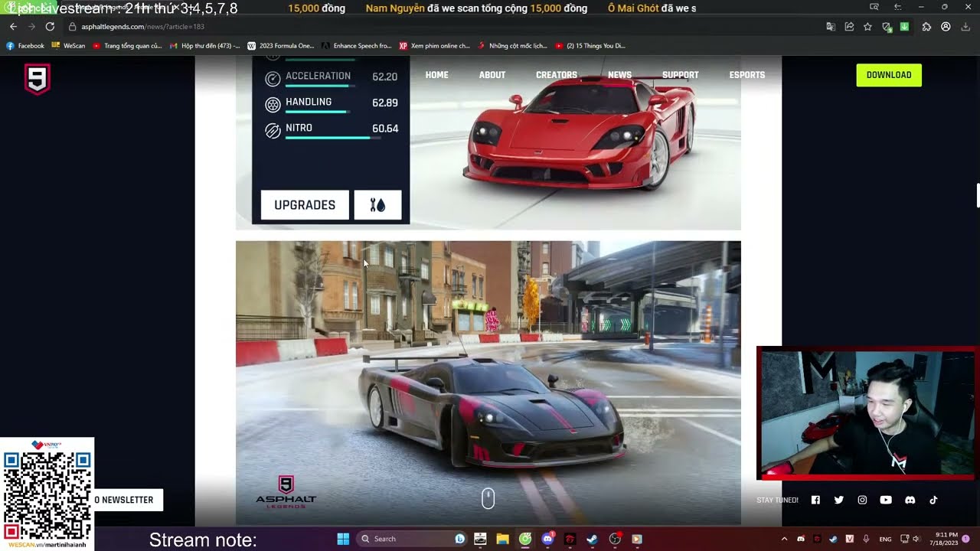Click the taskbar clock showing 9:11 PM

[x=946, y=539]
